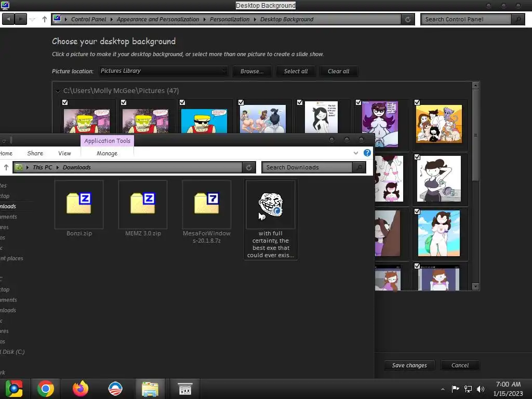Uncheck the purple-background cartoon thumbnail checkbox
This screenshot has height=399, width=532.
coord(358,102)
